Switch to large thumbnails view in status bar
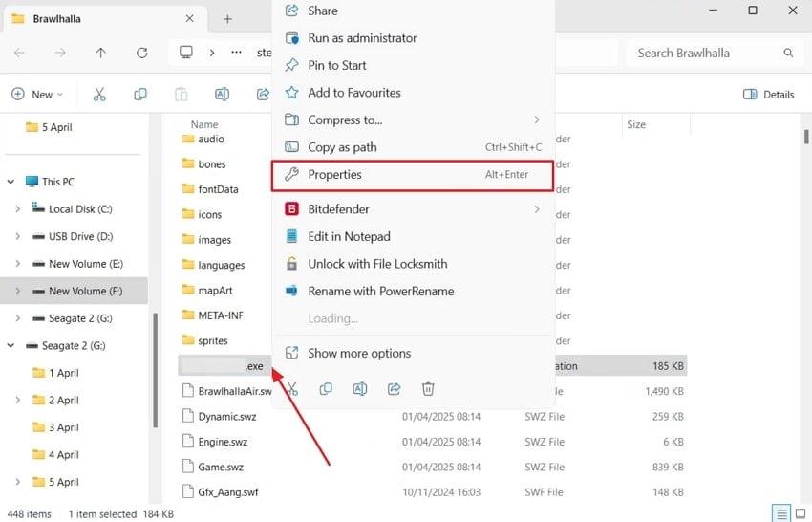The image size is (812, 522). (801, 513)
